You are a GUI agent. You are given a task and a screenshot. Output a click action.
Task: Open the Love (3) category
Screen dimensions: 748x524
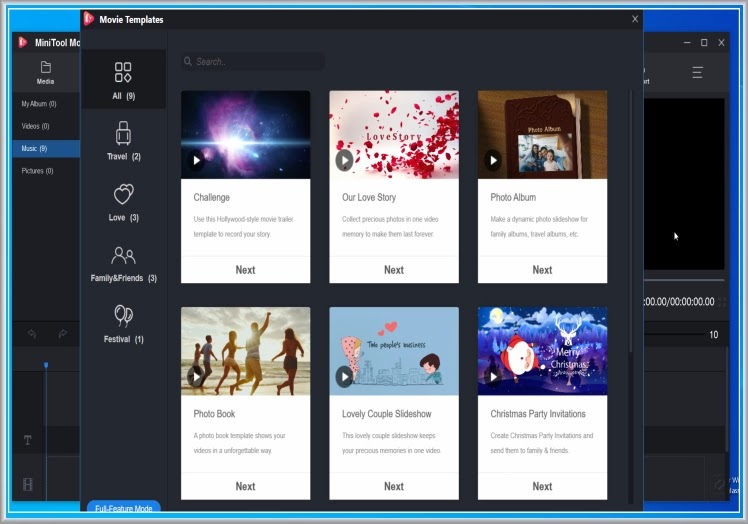point(124,202)
